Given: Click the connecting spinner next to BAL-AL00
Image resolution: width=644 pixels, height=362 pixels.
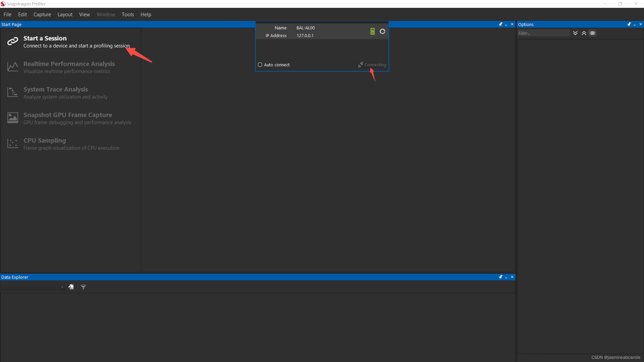Looking at the screenshot, I should tap(383, 31).
